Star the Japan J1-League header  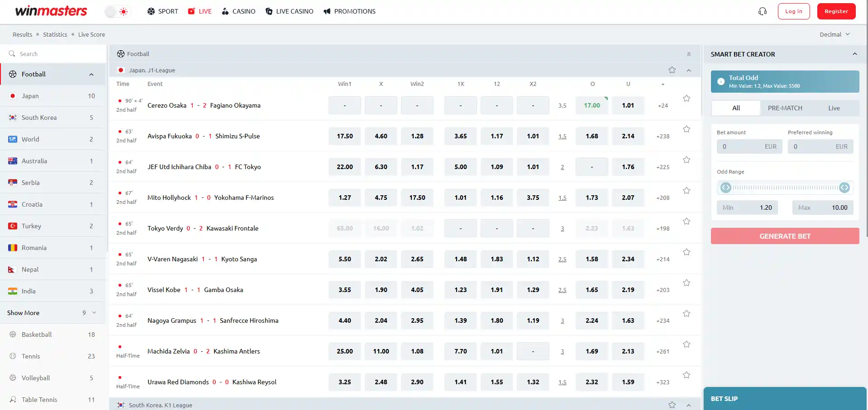(672, 70)
